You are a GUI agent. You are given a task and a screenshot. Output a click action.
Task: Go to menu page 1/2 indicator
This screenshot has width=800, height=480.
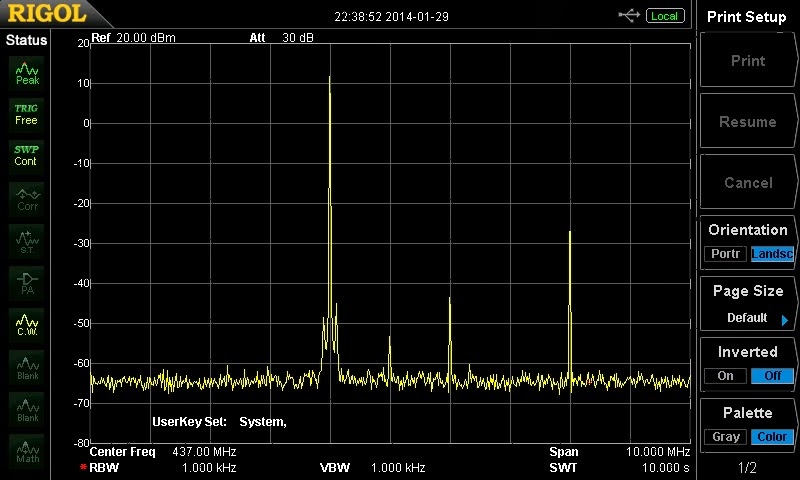[x=747, y=467]
